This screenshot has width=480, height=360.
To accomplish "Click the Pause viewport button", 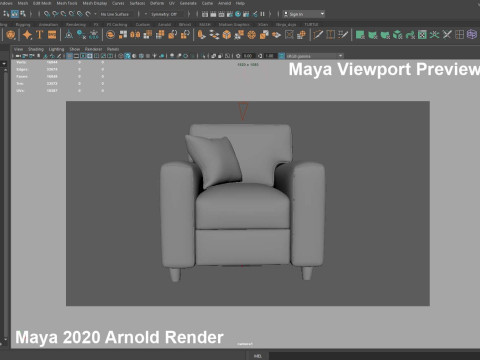I will 262,14.
